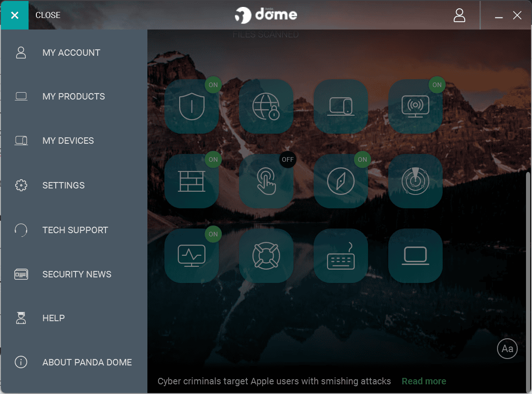Click the Security News newspaper icon
This screenshot has width=532, height=394.
[x=21, y=274]
